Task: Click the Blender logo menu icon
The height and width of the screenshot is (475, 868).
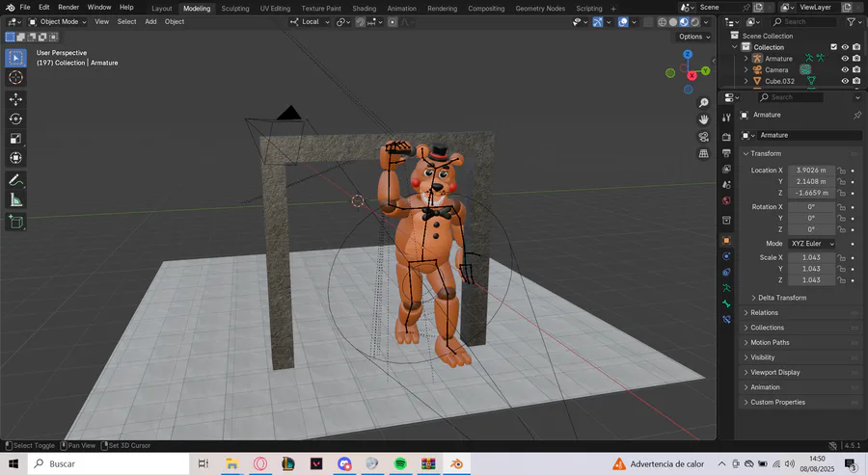Action: [x=10, y=7]
